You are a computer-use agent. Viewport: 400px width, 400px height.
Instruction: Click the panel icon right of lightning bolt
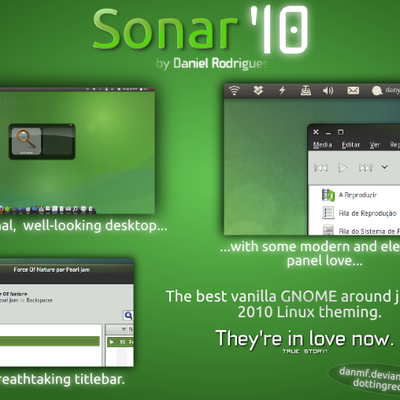(305, 90)
